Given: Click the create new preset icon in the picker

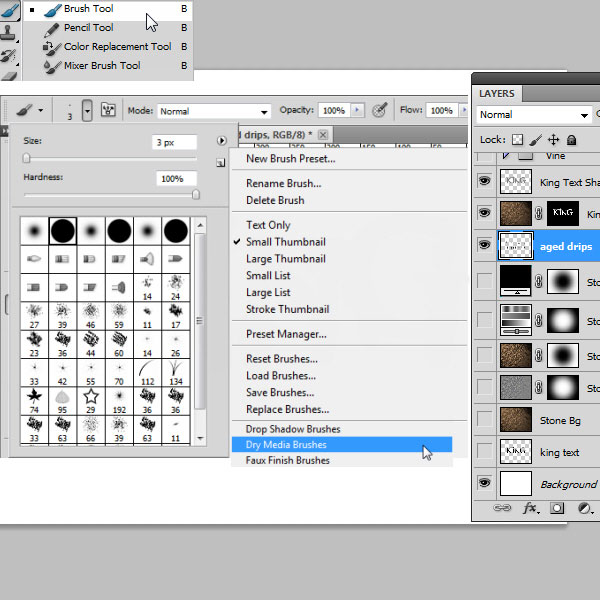Looking at the screenshot, I should click(220, 163).
